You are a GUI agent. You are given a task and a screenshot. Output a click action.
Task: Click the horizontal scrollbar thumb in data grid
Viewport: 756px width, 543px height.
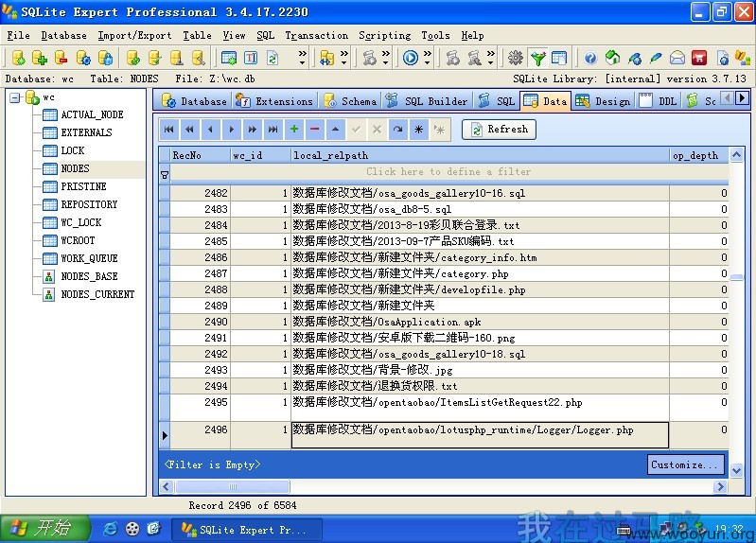(x=233, y=486)
